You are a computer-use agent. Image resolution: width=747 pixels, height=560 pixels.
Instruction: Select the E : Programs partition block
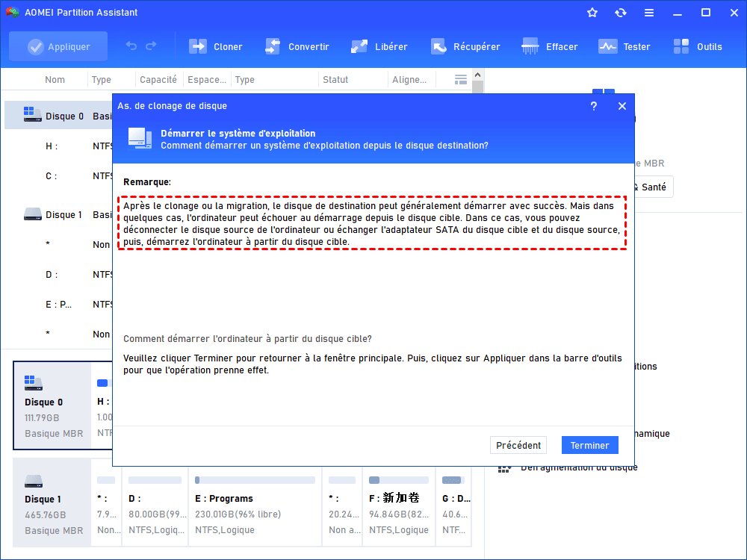255,506
